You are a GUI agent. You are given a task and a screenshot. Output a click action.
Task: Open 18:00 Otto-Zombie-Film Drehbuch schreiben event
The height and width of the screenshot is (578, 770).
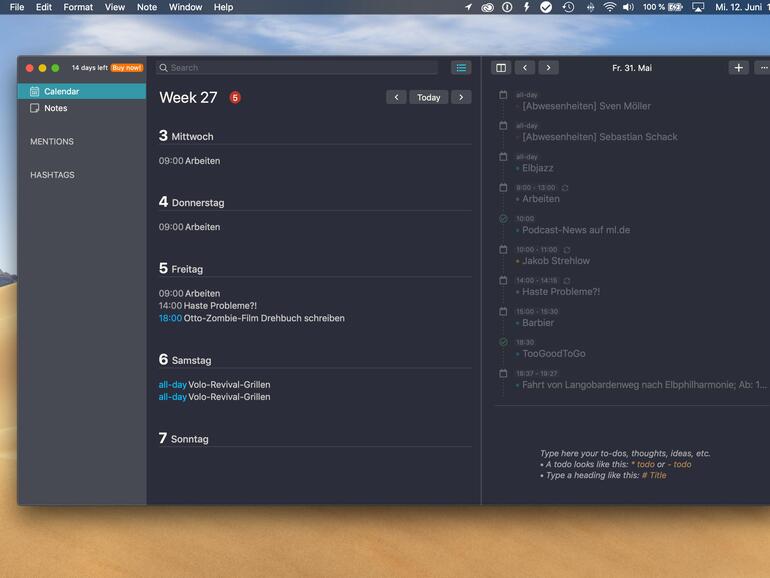coord(251,318)
